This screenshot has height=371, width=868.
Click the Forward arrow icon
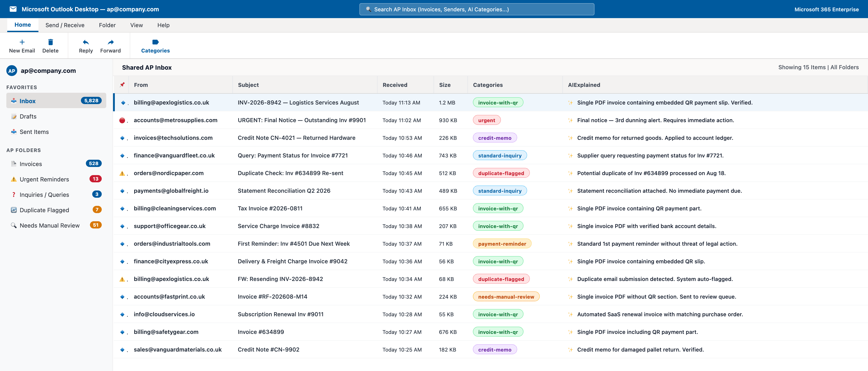coord(111,42)
